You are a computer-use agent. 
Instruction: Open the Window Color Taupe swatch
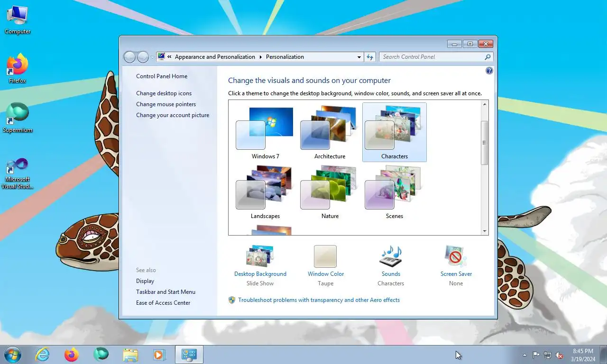[x=325, y=256]
